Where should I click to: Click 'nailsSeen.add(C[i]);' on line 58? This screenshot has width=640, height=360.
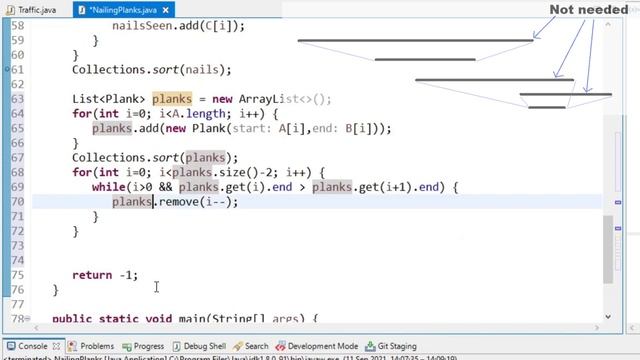coord(179,26)
